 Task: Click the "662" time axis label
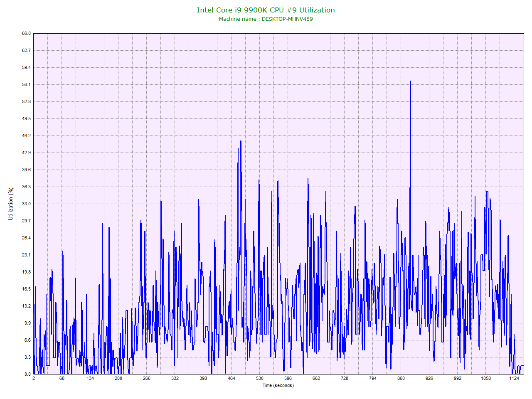coord(316,379)
